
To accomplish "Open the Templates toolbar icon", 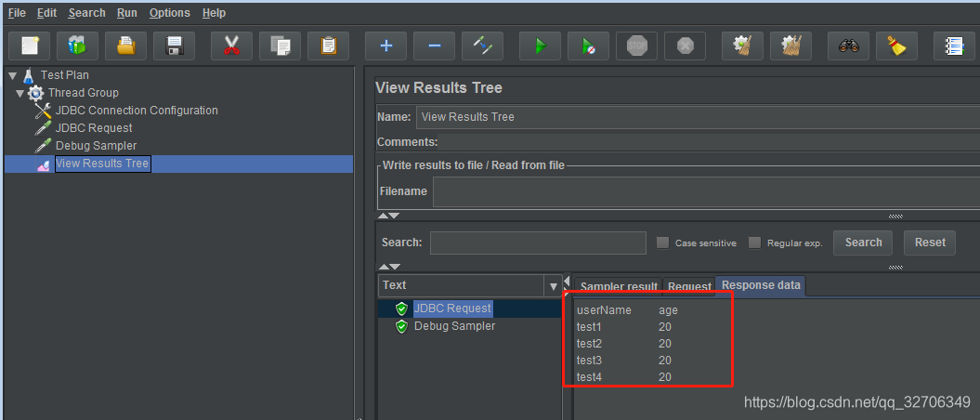I will 77,46.
